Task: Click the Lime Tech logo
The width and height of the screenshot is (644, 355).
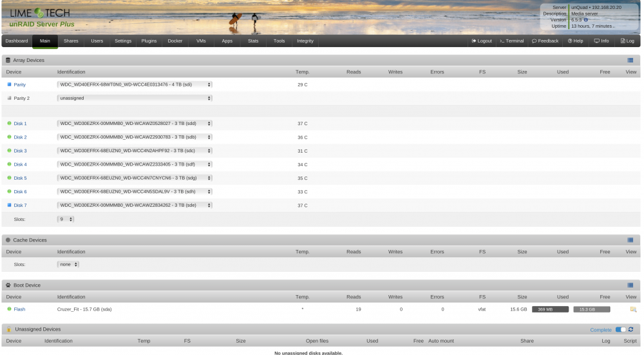Action: pyautogui.click(x=40, y=13)
